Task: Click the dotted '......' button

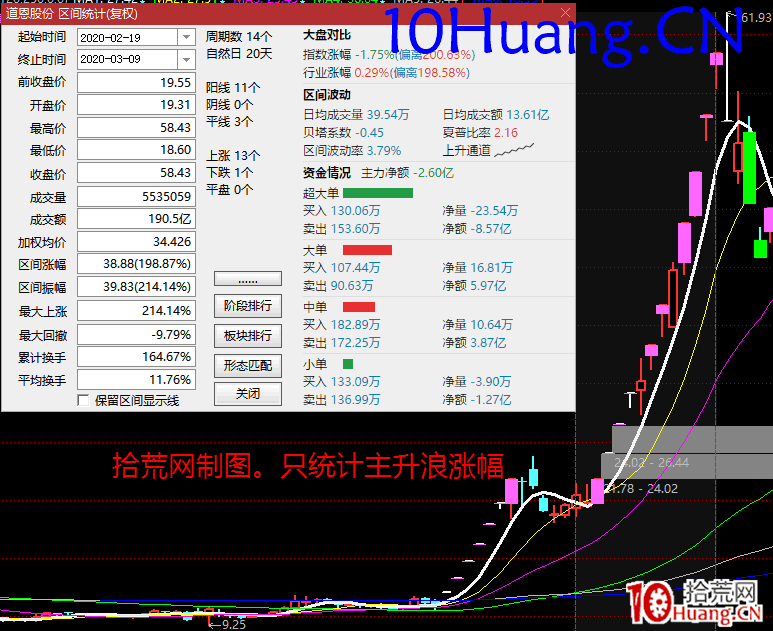Action: [247, 279]
